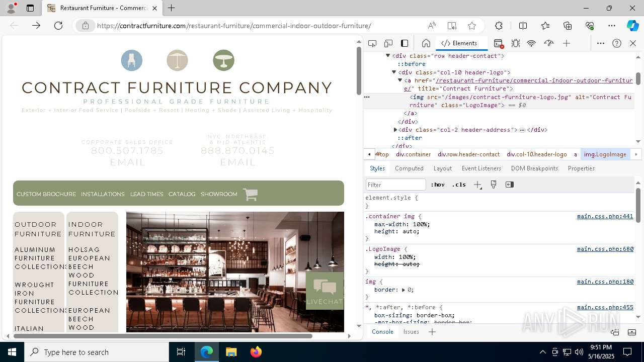Click the shopping cart icon

[250, 194]
